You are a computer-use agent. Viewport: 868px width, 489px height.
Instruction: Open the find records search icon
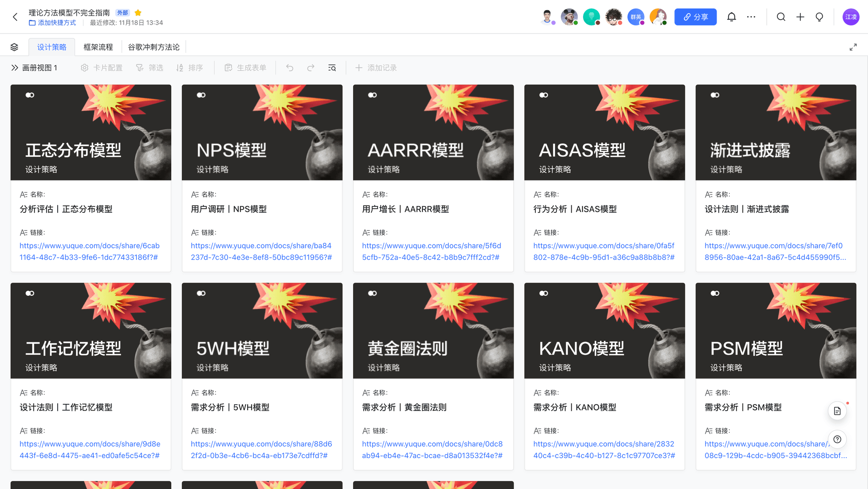click(x=332, y=68)
